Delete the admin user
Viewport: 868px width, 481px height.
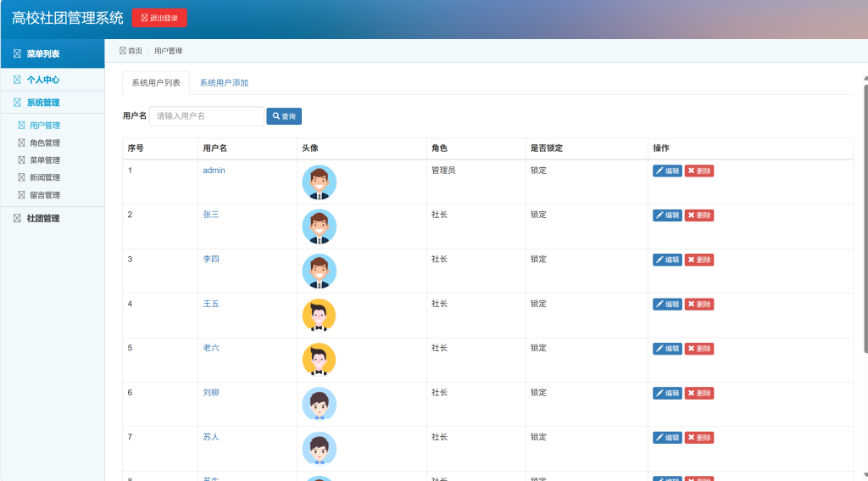pyautogui.click(x=699, y=171)
